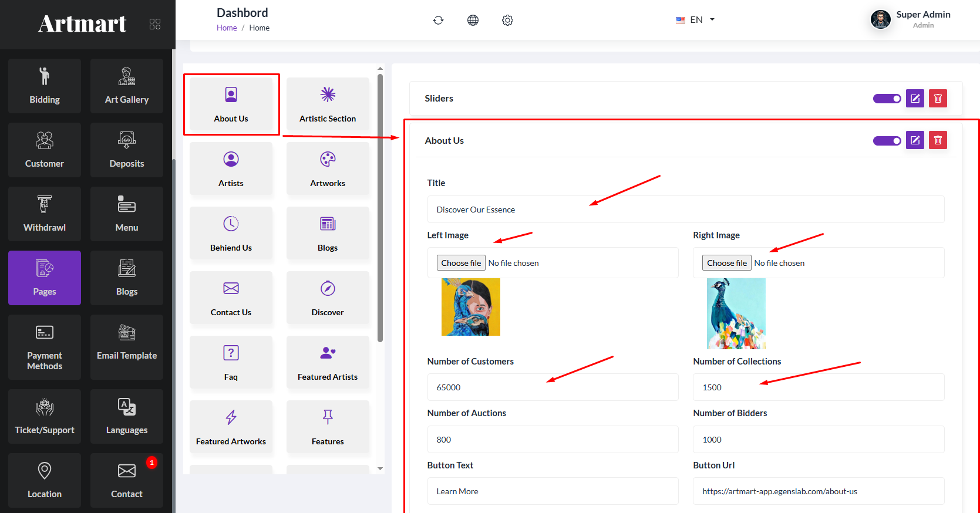The height and width of the screenshot is (513, 980).
Task: Select the Artistic Section card
Action: (328, 104)
